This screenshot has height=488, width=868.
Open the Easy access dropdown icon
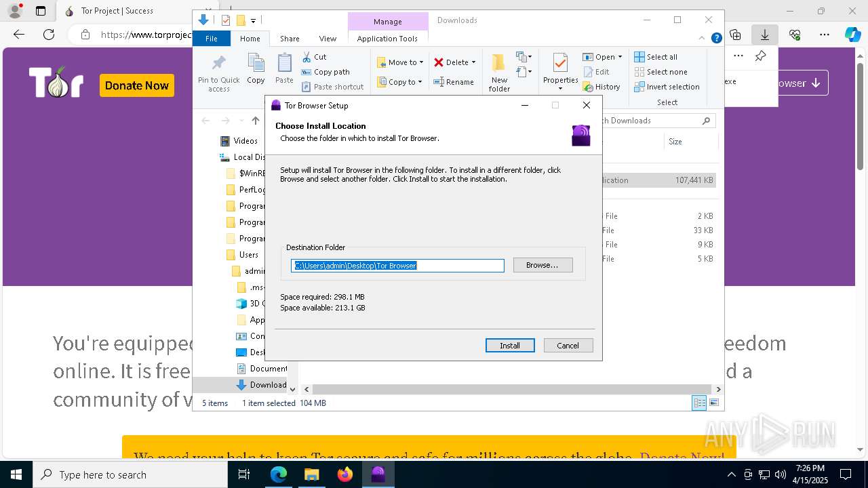point(523,71)
